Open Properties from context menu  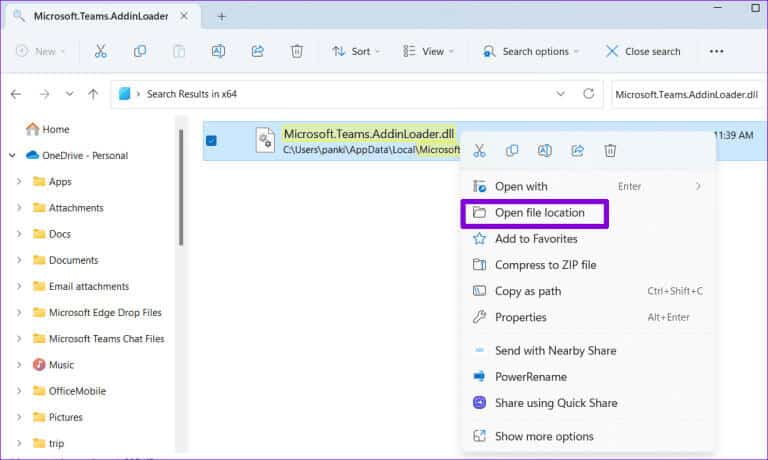coord(586,317)
